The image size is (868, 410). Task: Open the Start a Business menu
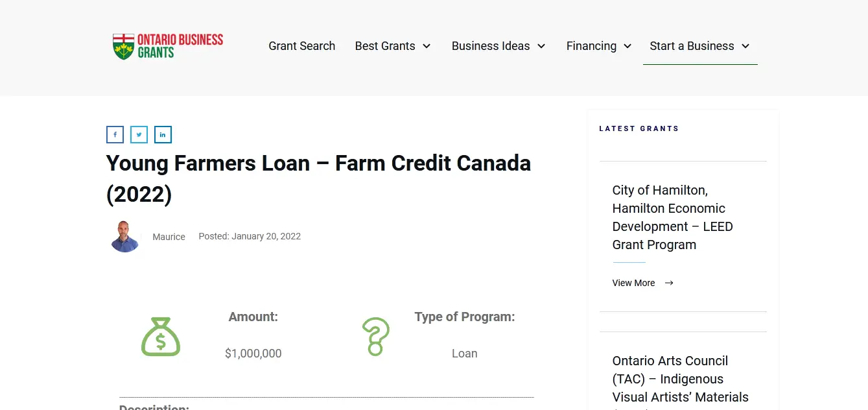(x=692, y=46)
